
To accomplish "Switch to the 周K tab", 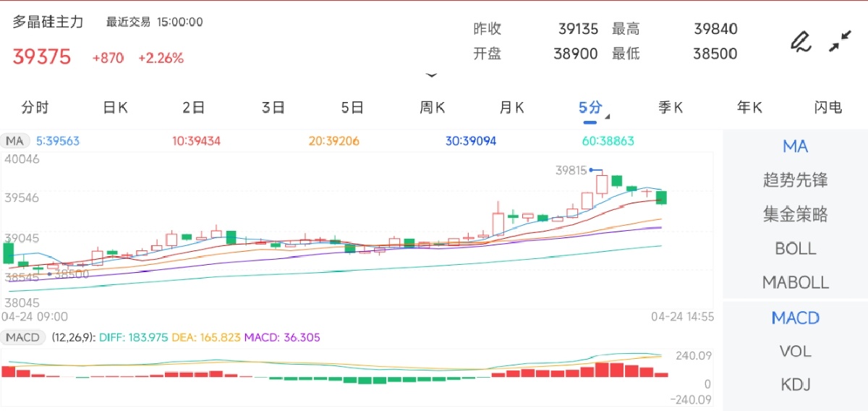I will pos(433,108).
